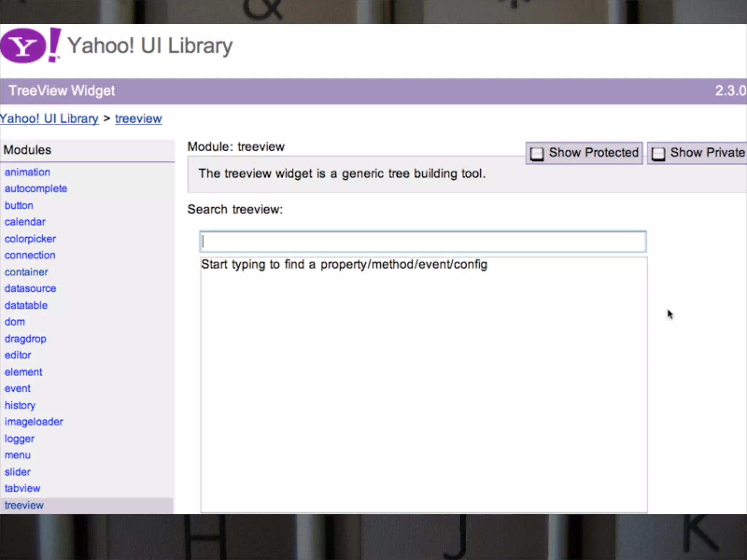Open the imageloader module link

(x=34, y=422)
